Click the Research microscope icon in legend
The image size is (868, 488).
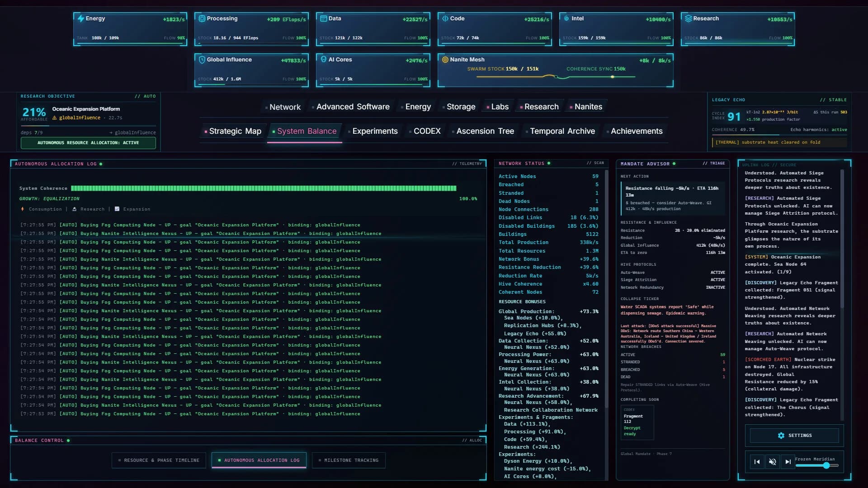[75, 209]
